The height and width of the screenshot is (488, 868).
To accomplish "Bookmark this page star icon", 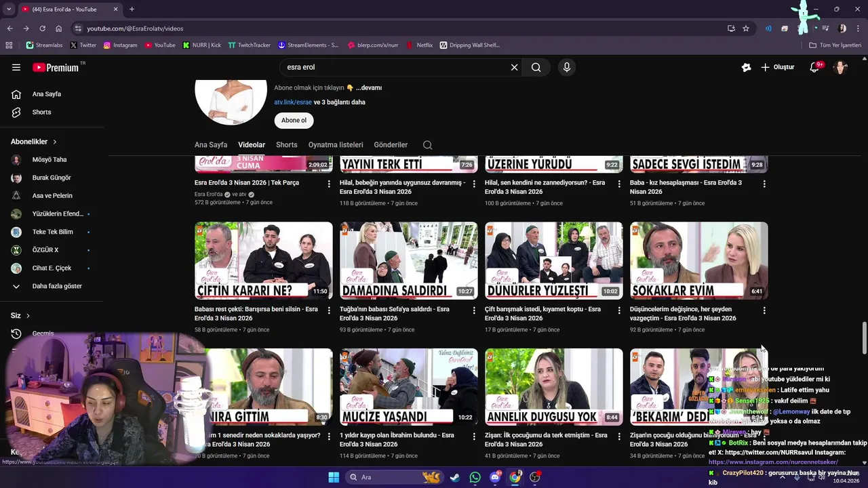I will pyautogui.click(x=746, y=28).
